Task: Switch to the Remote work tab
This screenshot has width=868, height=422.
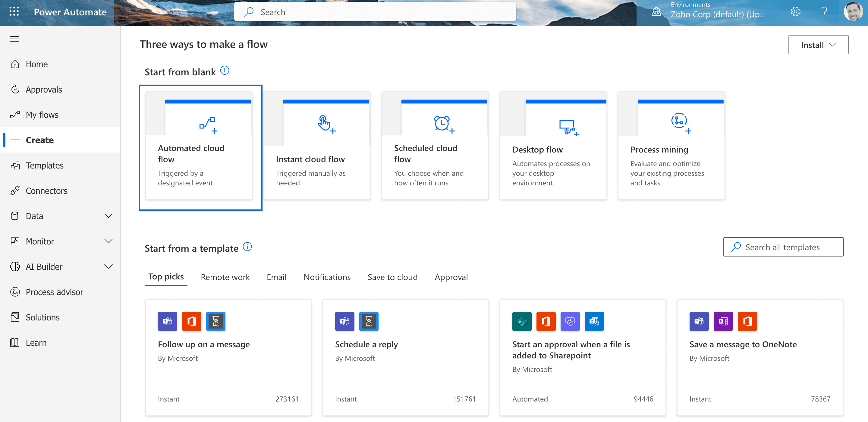Action: click(x=225, y=277)
